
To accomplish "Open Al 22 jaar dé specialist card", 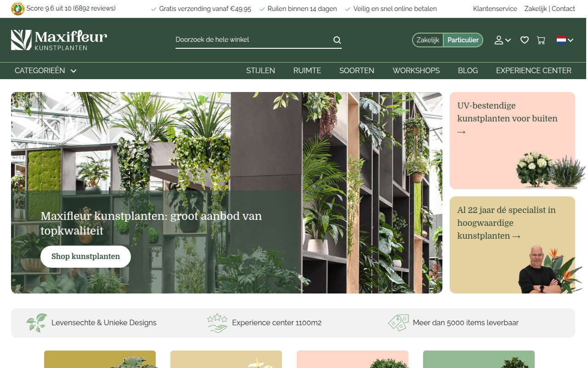I will [x=512, y=245].
